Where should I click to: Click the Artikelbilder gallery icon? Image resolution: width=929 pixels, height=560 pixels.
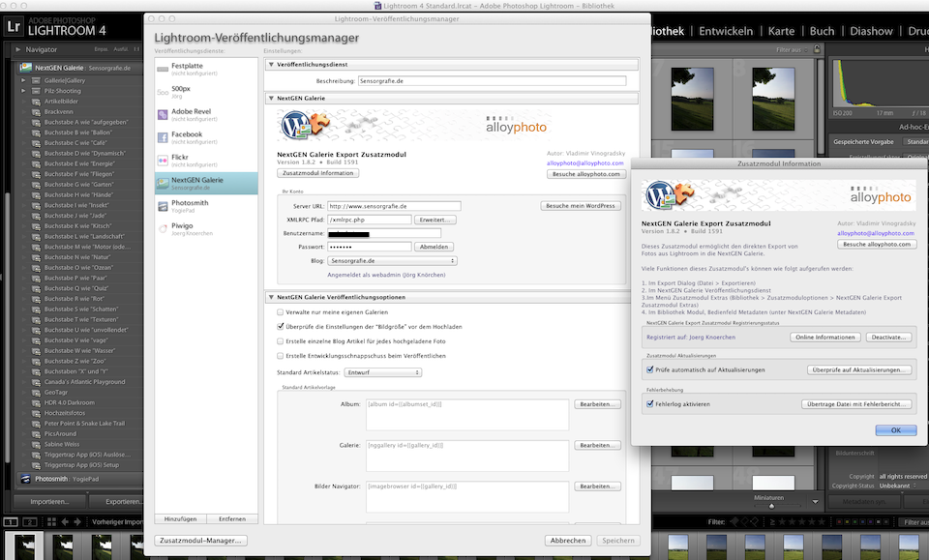coord(36,102)
